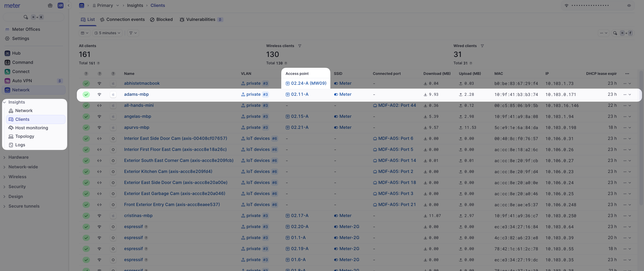Toggle password visibility eye icon
644x271 pixels.
(629, 6)
